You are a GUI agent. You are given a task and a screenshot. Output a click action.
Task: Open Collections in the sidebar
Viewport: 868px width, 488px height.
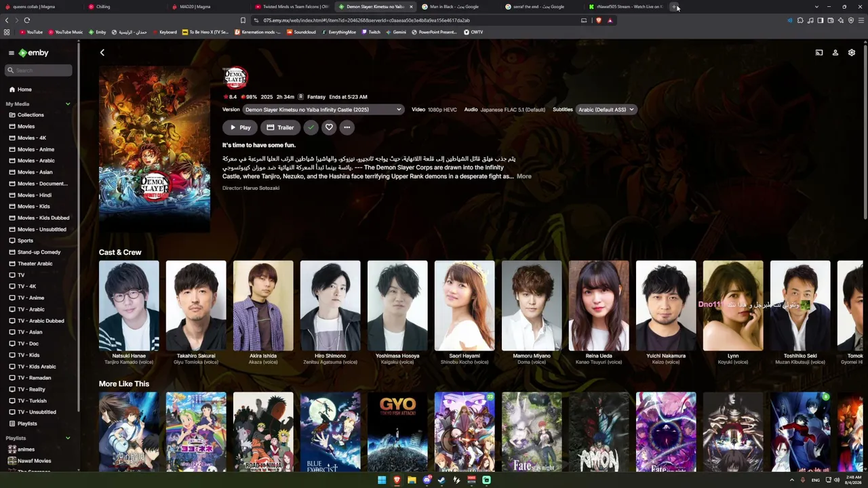(x=31, y=115)
